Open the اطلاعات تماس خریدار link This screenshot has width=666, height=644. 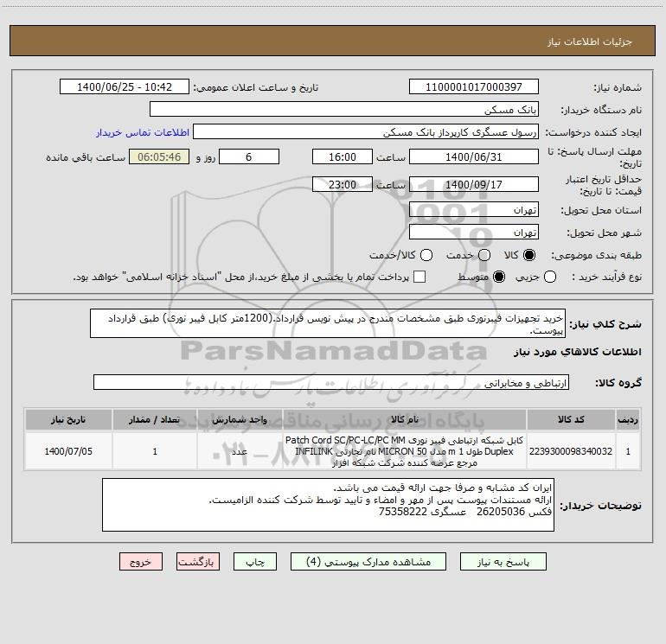pyautogui.click(x=143, y=132)
